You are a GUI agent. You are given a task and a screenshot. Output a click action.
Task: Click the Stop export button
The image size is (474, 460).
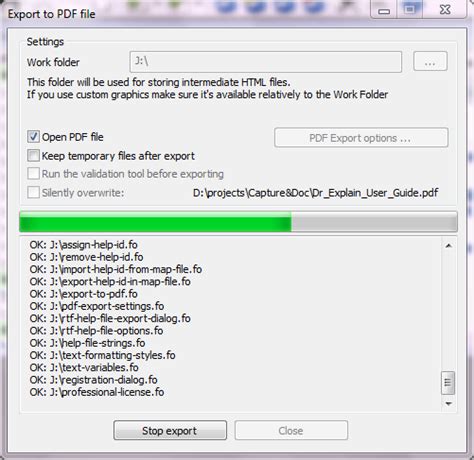click(x=170, y=430)
